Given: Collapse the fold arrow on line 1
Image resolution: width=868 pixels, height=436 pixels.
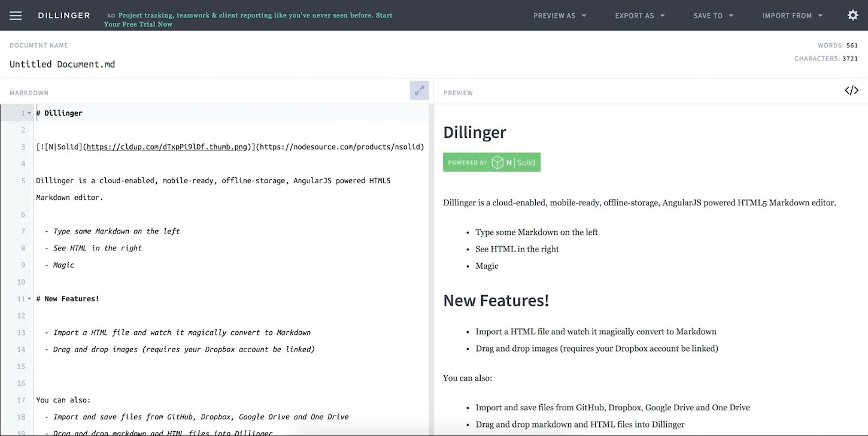Looking at the screenshot, I should 29,113.
